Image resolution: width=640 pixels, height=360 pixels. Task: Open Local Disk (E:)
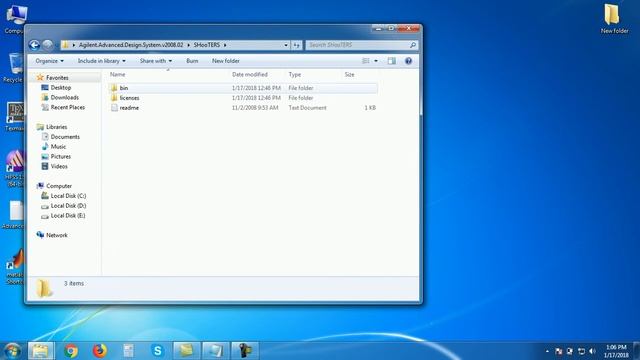pos(68,216)
